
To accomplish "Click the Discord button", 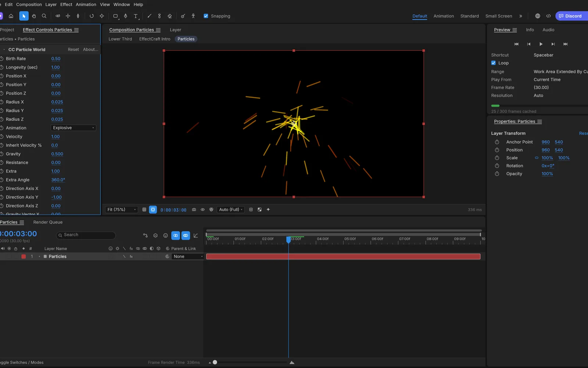I will pos(571,16).
